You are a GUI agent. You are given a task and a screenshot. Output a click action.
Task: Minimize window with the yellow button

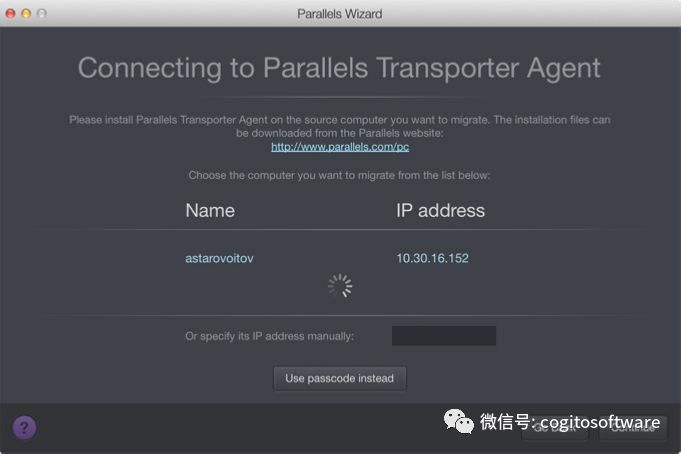(26, 13)
